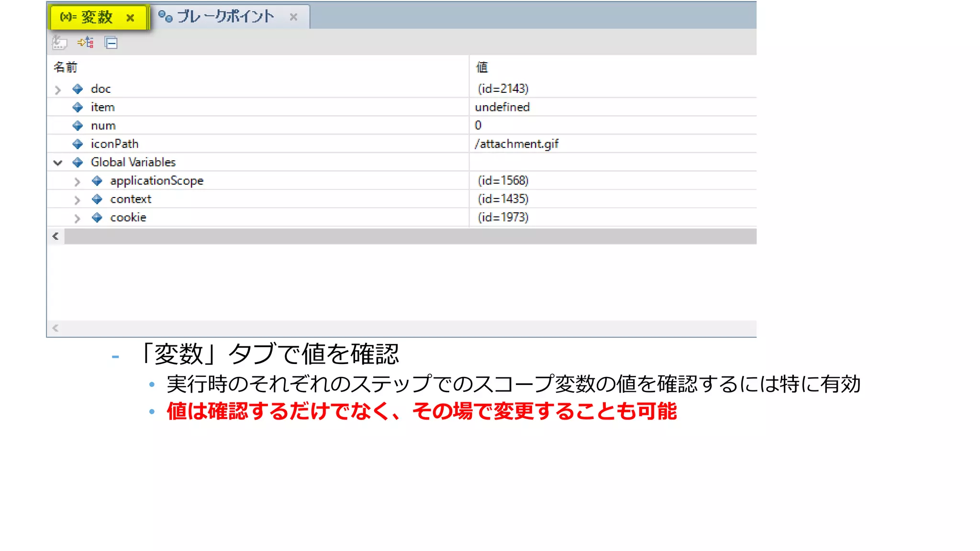Viewport: 980px width, 551px height.
Task: Close the 変数 tab with its X
Action: [x=130, y=18]
